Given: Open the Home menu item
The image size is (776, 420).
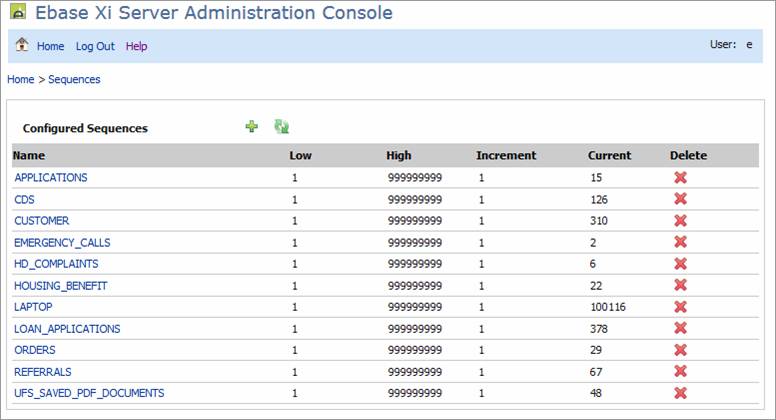Looking at the screenshot, I should [50, 46].
